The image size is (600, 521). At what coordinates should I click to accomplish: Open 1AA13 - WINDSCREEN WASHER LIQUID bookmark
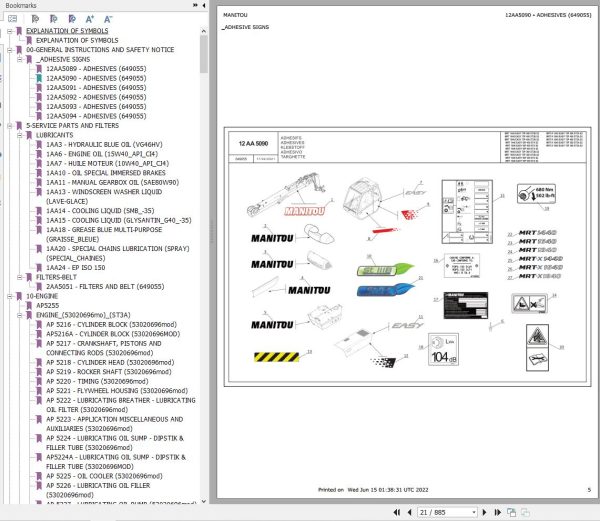click(104, 197)
